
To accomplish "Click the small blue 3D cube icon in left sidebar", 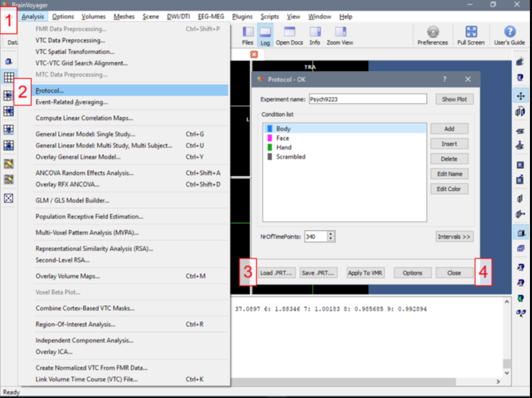I will (8, 61).
